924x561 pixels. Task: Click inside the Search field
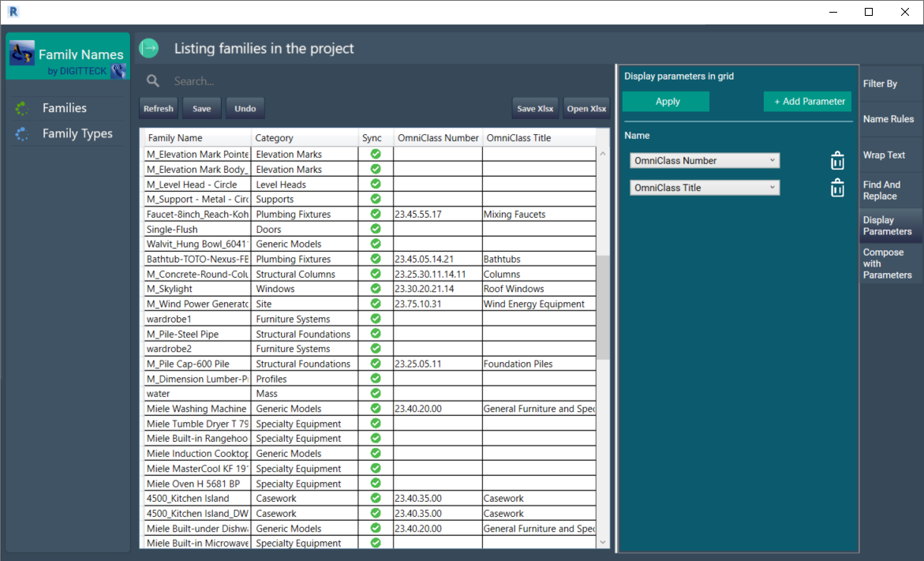tap(237, 80)
